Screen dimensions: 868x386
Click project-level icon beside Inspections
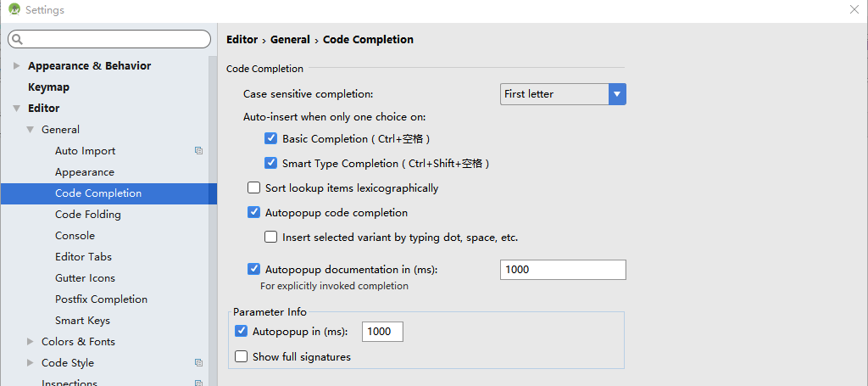click(x=198, y=383)
